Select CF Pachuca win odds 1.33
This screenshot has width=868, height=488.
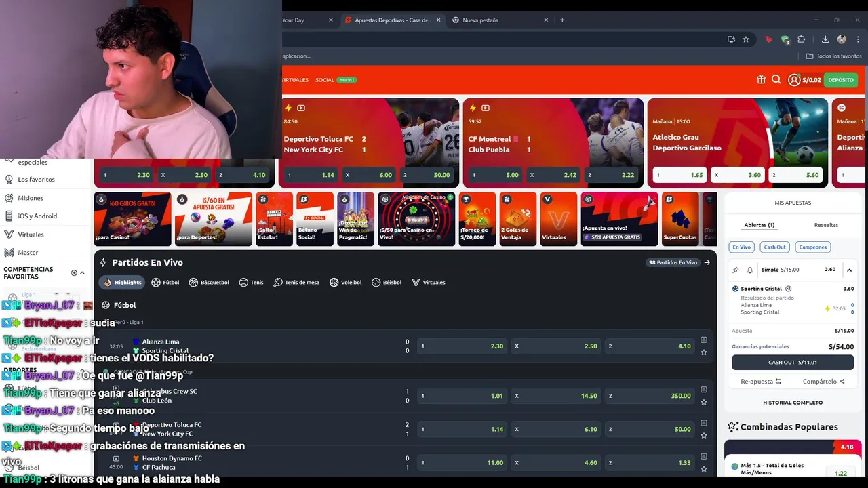650,463
